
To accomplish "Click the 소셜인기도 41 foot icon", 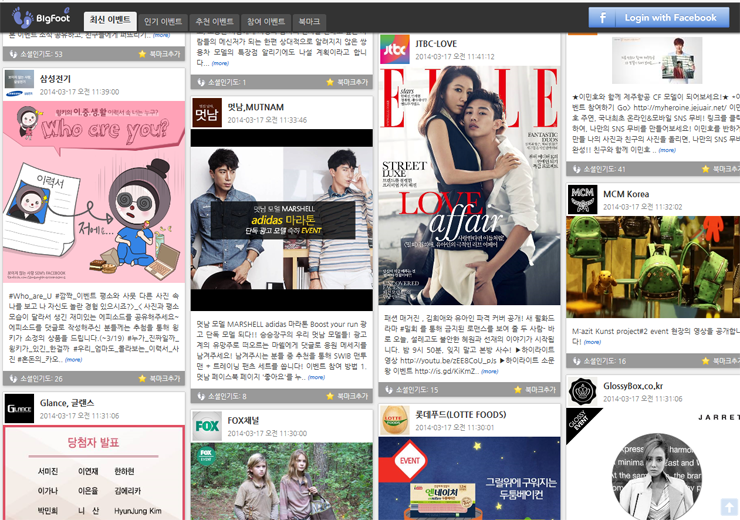I will [576, 169].
